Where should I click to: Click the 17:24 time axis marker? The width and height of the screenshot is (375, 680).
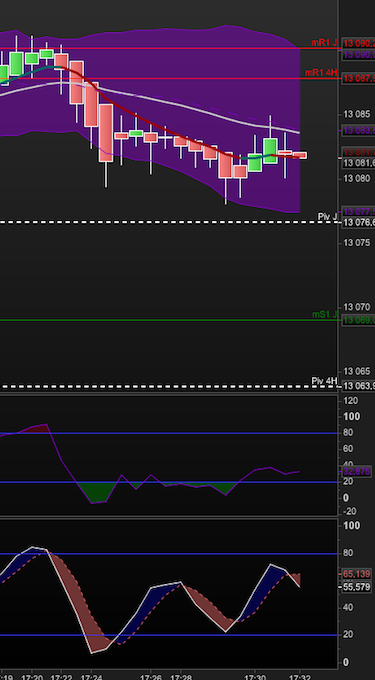click(91, 677)
